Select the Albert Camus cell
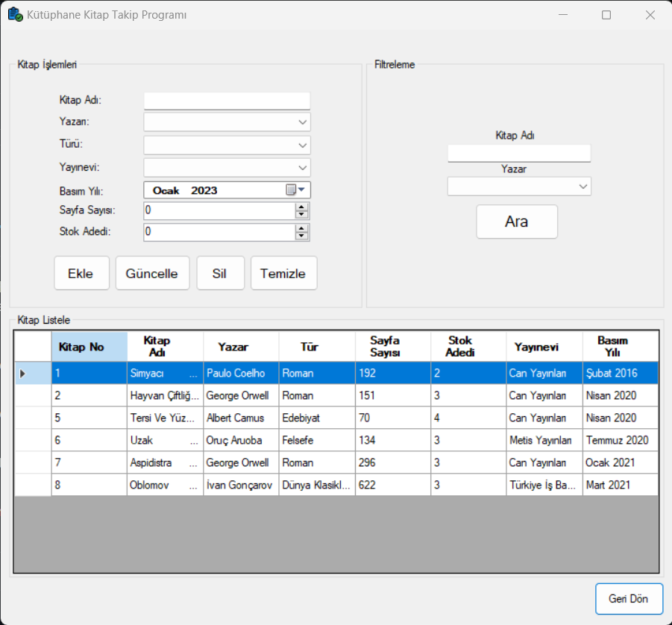 pos(241,418)
